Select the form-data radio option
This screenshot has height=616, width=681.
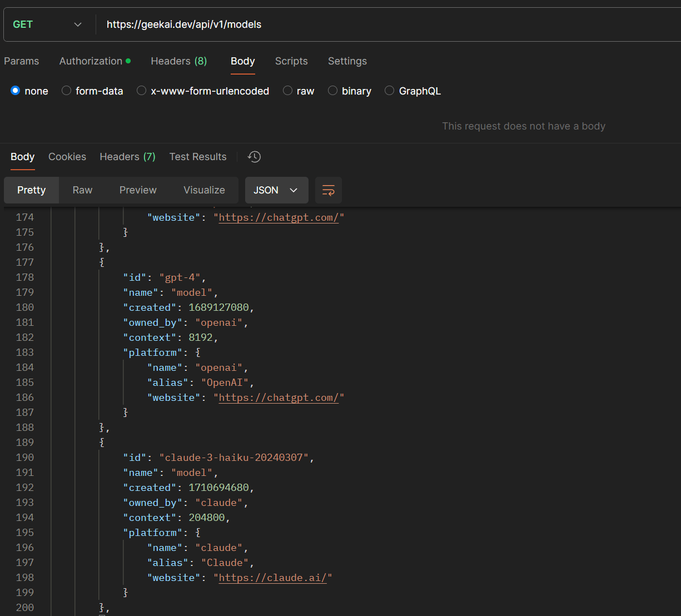click(x=66, y=91)
